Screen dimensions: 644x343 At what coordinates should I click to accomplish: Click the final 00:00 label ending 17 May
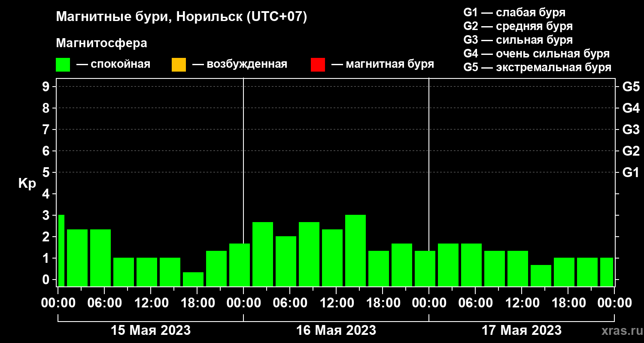614,303
